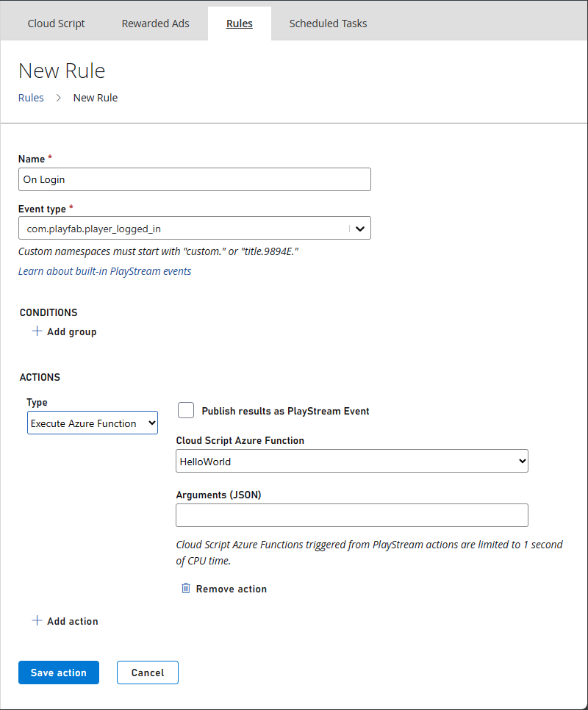Screen dimensions: 588x710
Task: Switch to the Cloud Script tab
Action: [x=56, y=23]
